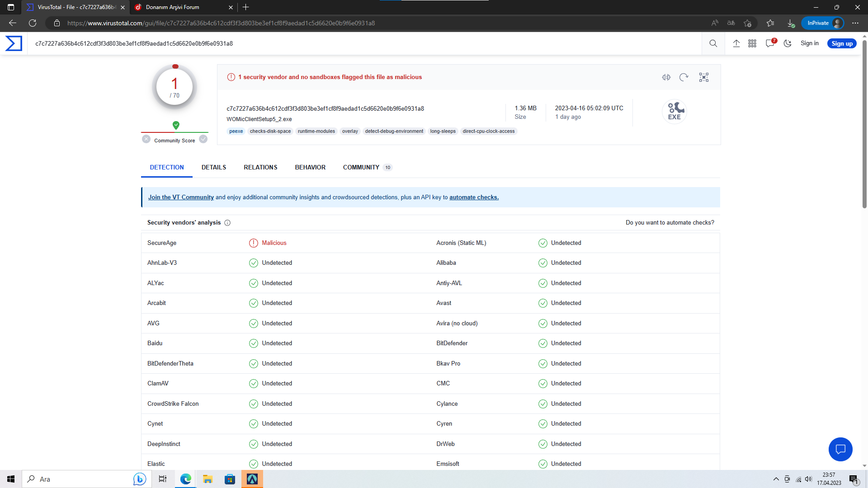Open the apps grid menu icon
The image size is (868, 488).
click(x=752, y=43)
